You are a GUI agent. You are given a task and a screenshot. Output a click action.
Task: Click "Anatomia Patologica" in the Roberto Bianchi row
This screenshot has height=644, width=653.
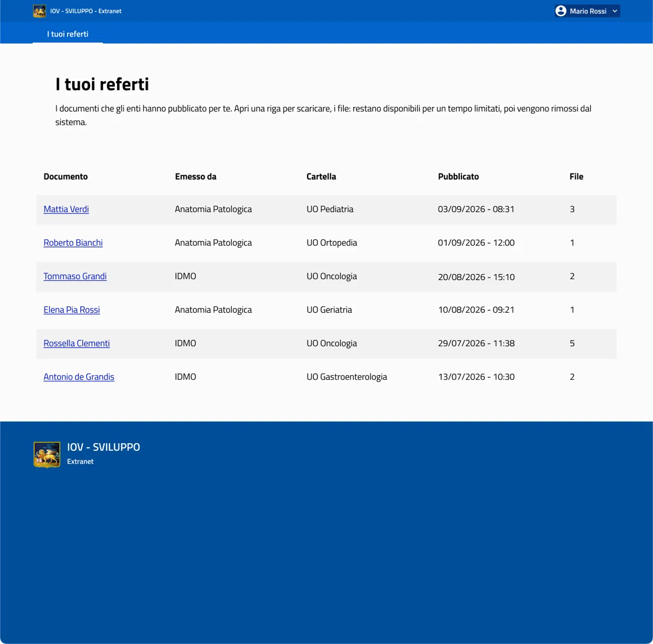click(213, 243)
